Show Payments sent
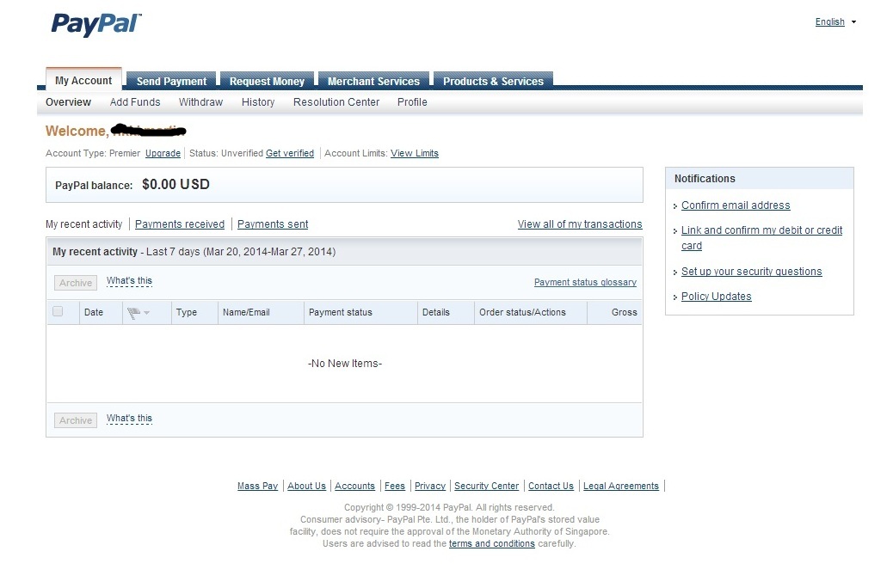 pyautogui.click(x=273, y=224)
